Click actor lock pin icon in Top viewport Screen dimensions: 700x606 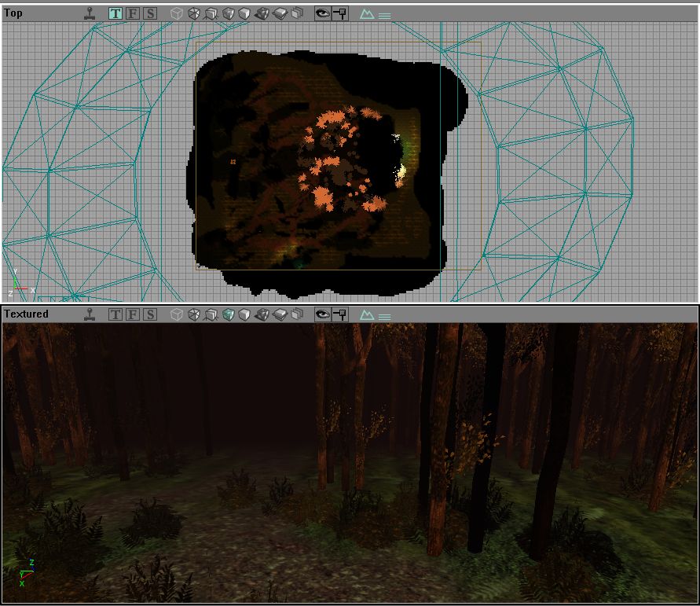tap(340, 14)
